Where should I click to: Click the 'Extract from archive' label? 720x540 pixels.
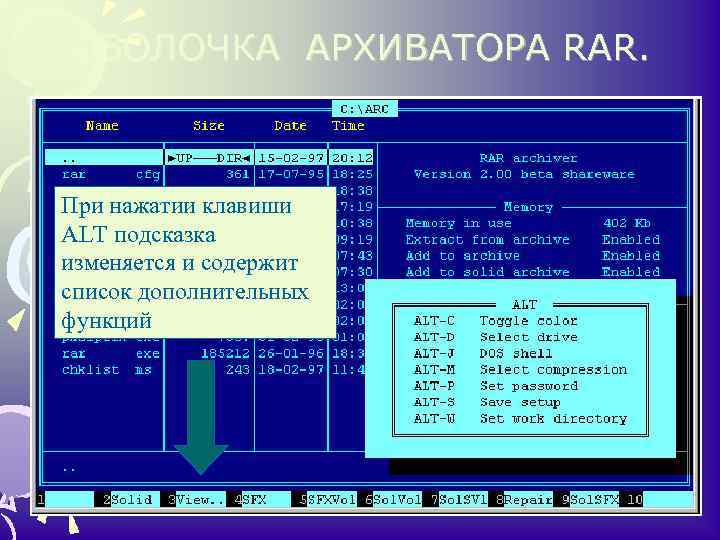point(488,240)
